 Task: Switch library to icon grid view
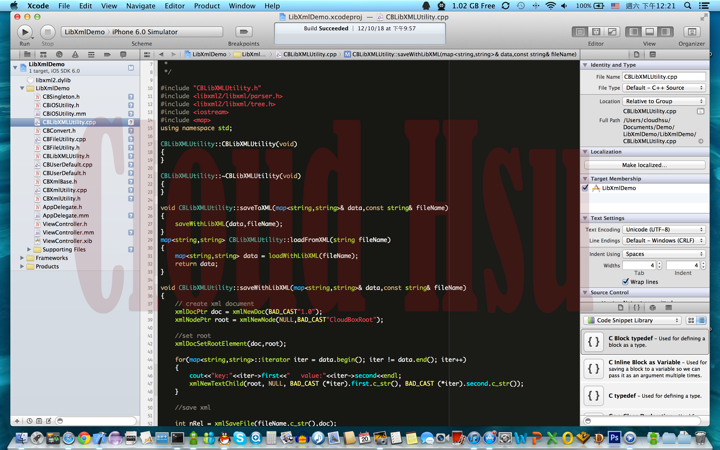click(691, 320)
